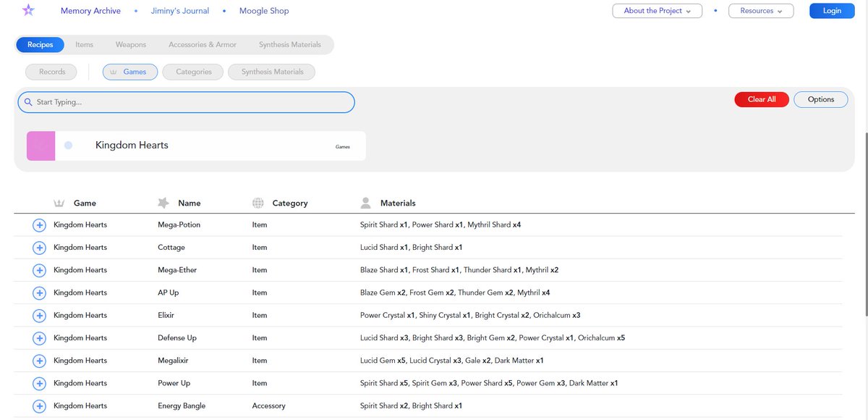Screen dimensions: 868x420
Task: Click the Mega-Potion name cell
Action: (x=179, y=225)
